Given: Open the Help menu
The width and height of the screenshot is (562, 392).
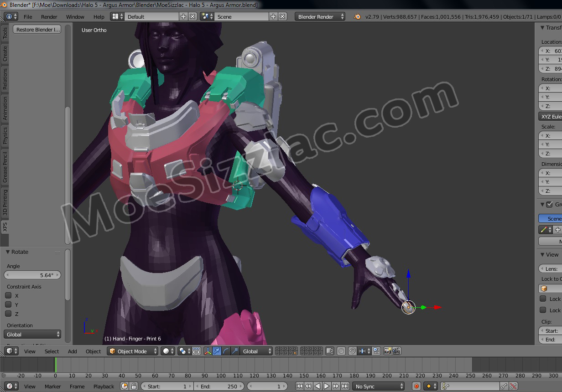Looking at the screenshot, I should (x=99, y=16).
